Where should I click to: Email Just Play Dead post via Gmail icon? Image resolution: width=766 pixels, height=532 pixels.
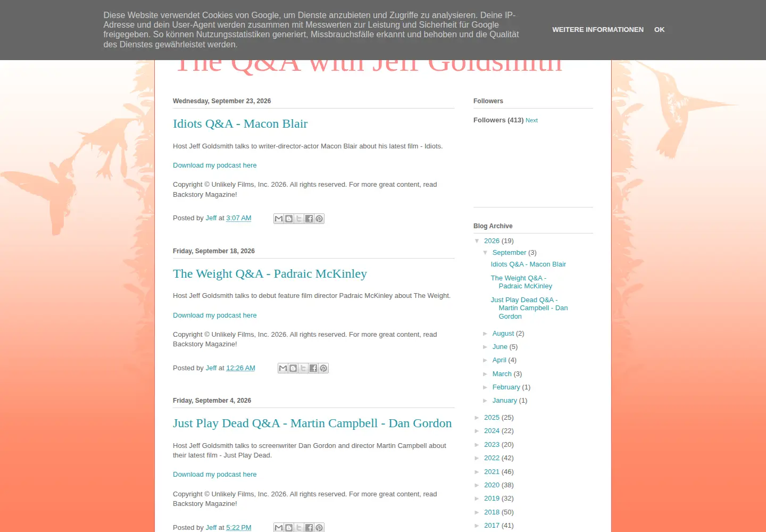click(x=279, y=528)
